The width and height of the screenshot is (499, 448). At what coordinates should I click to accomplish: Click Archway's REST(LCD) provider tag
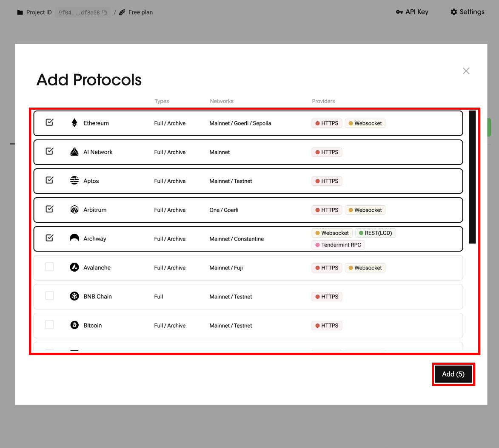point(376,233)
